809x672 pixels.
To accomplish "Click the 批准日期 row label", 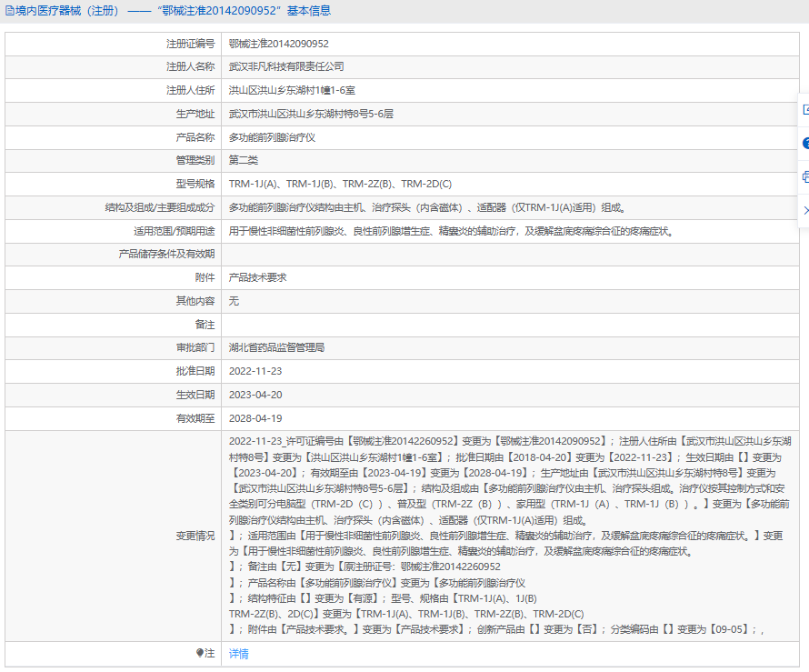I will [x=195, y=371].
